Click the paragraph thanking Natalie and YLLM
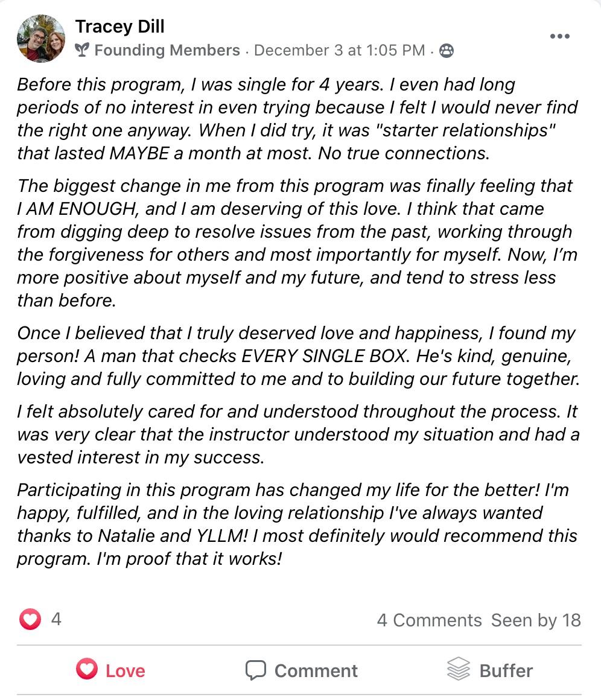 click(296, 524)
